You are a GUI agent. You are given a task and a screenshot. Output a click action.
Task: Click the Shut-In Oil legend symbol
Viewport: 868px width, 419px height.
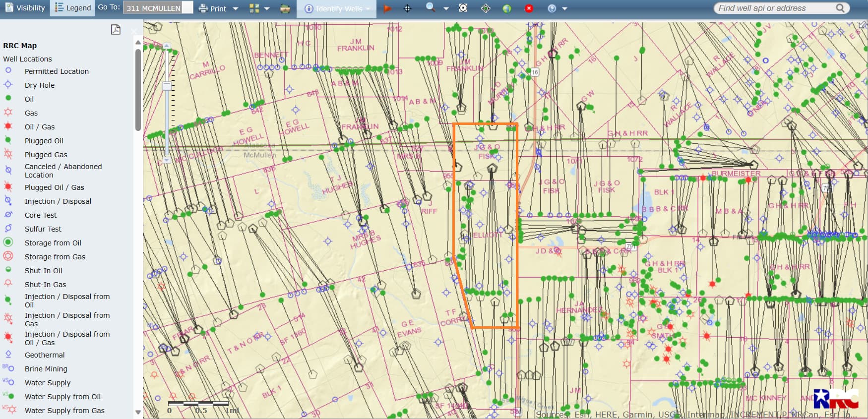8,269
